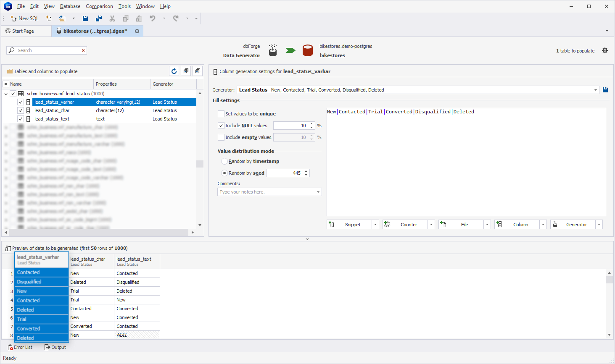Click the save generator icon beside dropdown
615x364 pixels.
click(605, 90)
